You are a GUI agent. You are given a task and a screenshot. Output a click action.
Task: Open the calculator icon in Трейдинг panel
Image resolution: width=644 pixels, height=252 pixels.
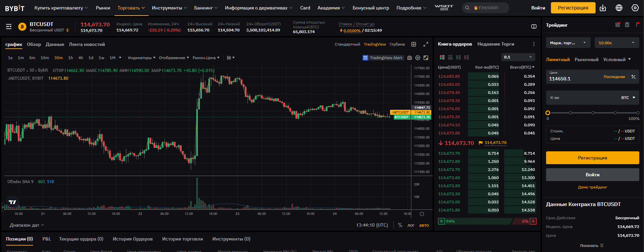627,25
